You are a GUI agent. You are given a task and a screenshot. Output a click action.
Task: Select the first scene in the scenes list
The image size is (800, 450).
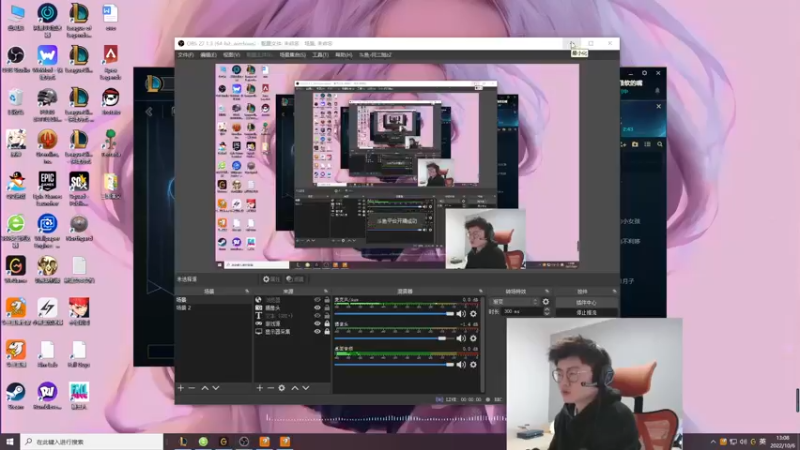coord(213,300)
